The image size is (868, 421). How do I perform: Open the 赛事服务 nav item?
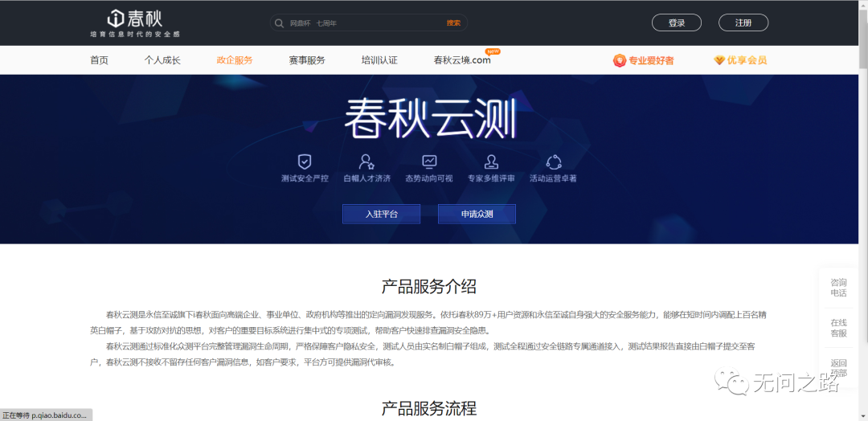307,60
